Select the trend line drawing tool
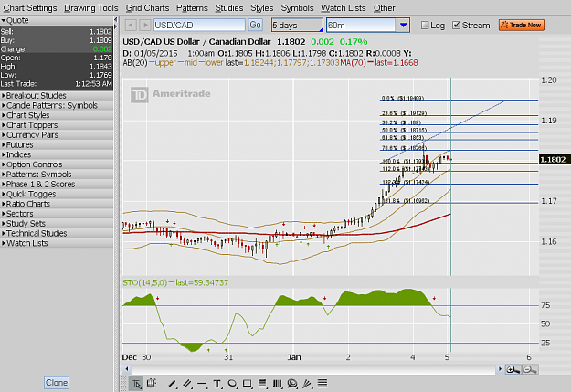The height and width of the screenshot is (392, 571). [x=173, y=384]
